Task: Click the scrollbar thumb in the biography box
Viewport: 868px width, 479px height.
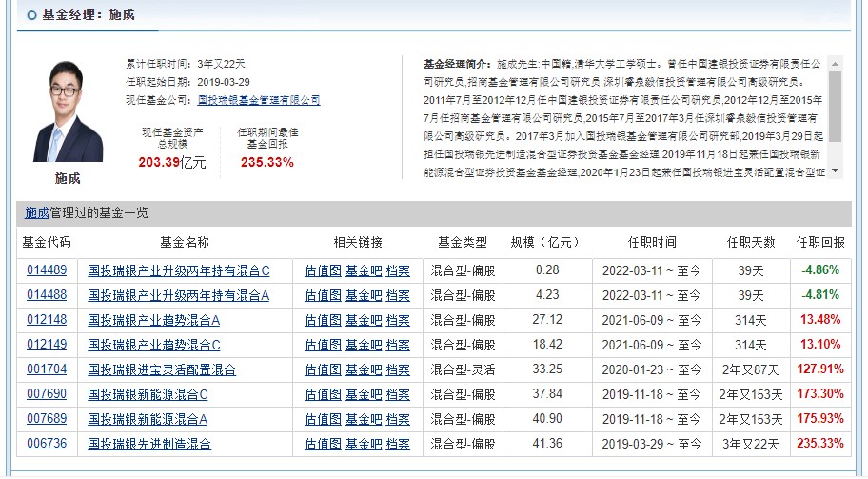Action: pos(836,107)
